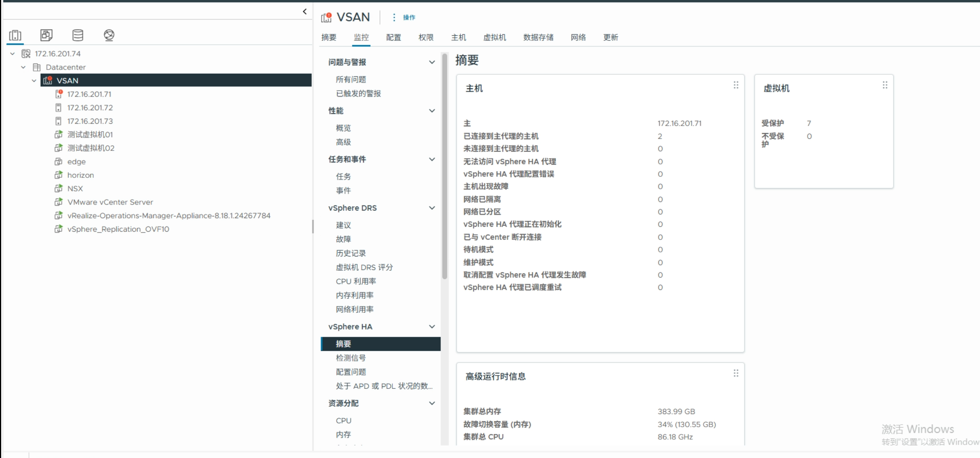
Task: Collapse the VSAN cluster tree node
Action: click(34, 80)
